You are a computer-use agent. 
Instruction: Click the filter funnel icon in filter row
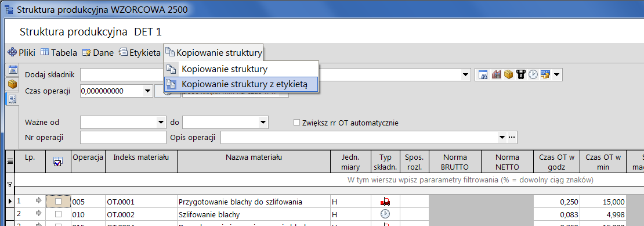[10, 185]
